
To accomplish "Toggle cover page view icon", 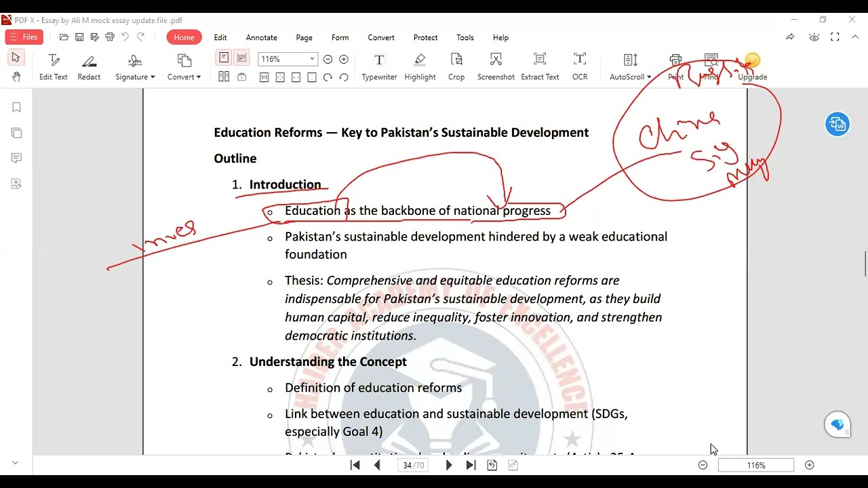I will tap(241, 77).
